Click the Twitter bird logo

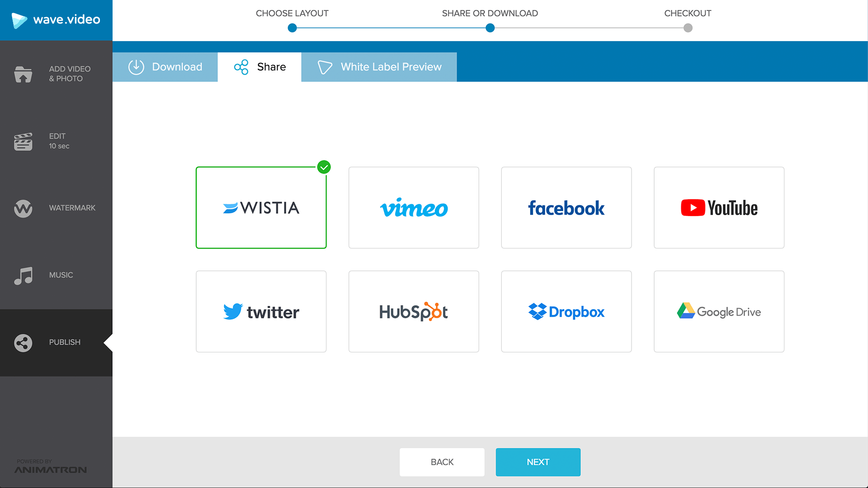click(233, 311)
